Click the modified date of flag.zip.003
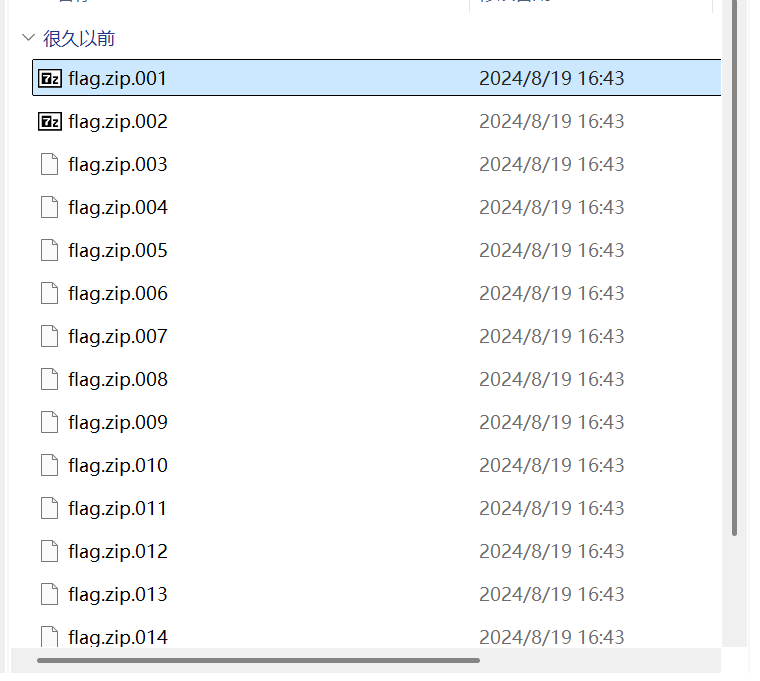Image resolution: width=760 pixels, height=681 pixels. [552, 164]
